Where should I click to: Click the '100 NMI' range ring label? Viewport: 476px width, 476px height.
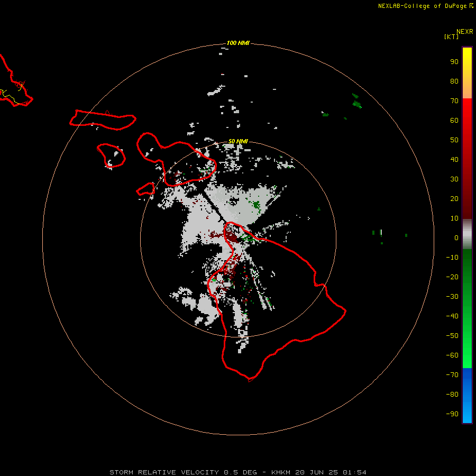(238, 43)
